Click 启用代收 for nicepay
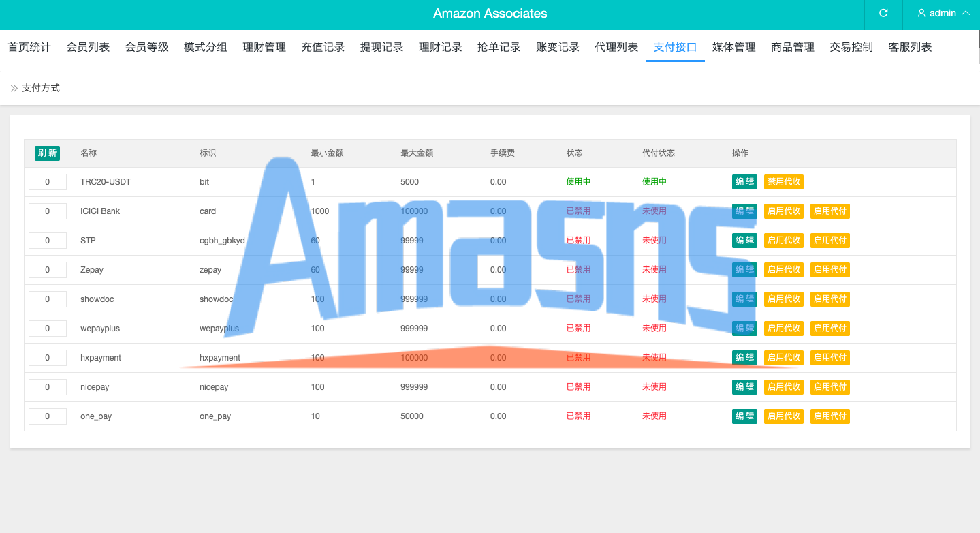 784,386
